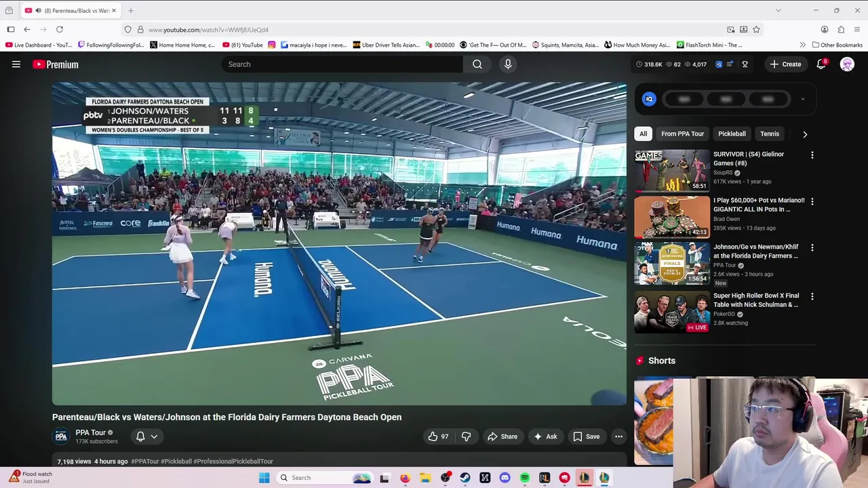The image size is (868, 488).
Task: Open Steam from the taskbar
Action: coord(465,478)
